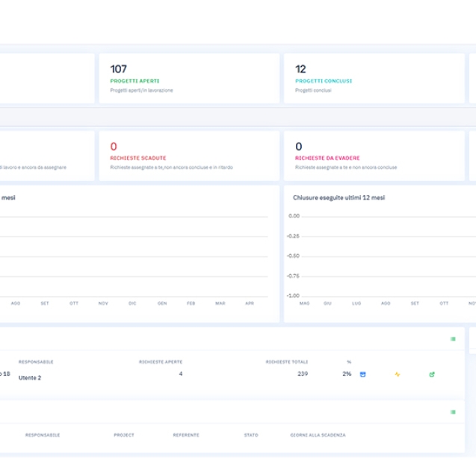Sort by Richieste Aperte column header
The height and width of the screenshot is (476, 476).
tap(161, 362)
